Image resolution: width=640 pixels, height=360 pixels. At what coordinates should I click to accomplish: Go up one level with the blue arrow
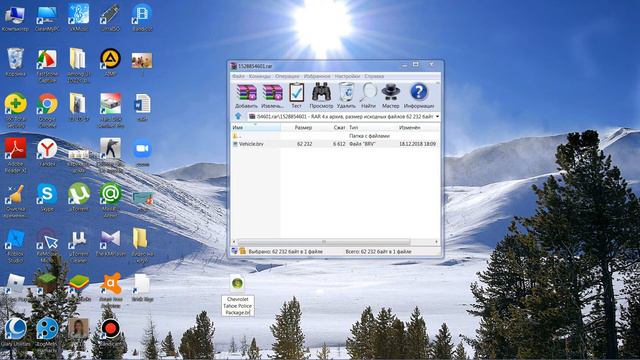pyautogui.click(x=238, y=117)
